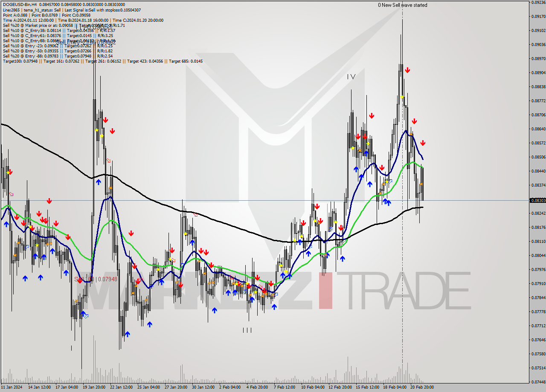Click the '19 Jan 20:00' date label
Screen dimensions: 546x392
(94, 387)
